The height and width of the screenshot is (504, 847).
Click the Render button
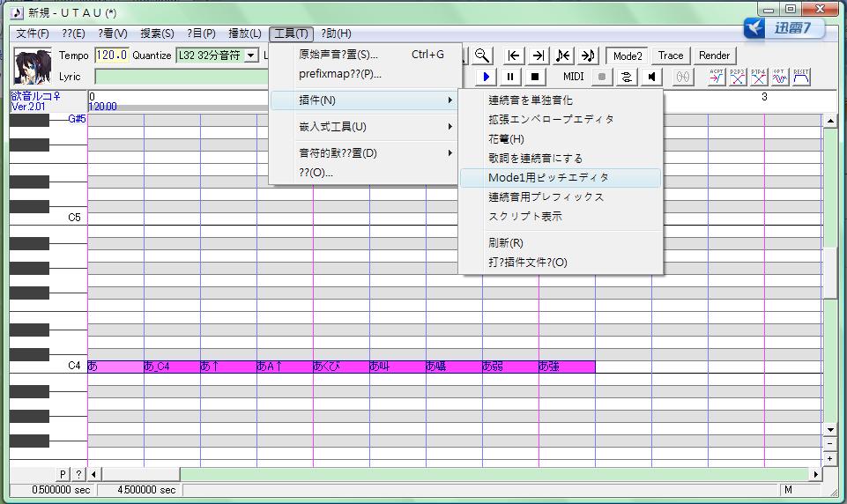[714, 56]
